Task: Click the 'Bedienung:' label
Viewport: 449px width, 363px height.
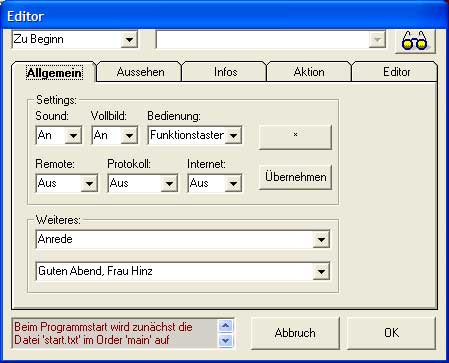Action: pos(174,116)
